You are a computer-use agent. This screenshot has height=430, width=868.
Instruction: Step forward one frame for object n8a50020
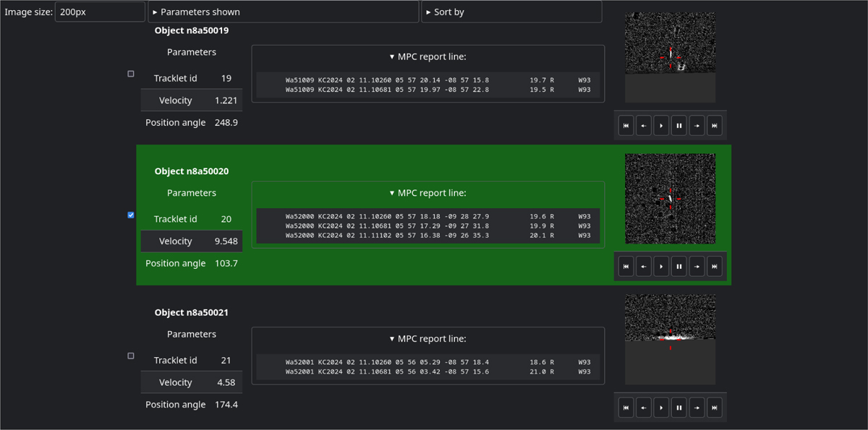point(697,266)
